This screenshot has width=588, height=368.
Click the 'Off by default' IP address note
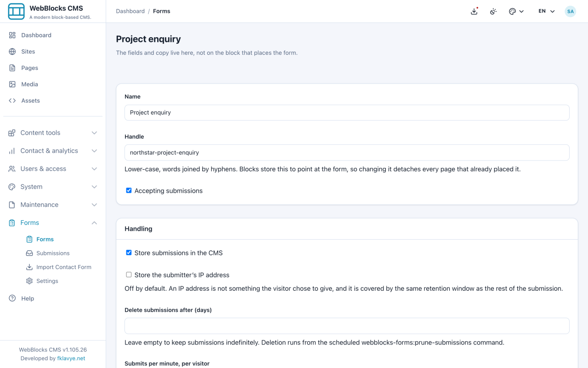click(344, 288)
